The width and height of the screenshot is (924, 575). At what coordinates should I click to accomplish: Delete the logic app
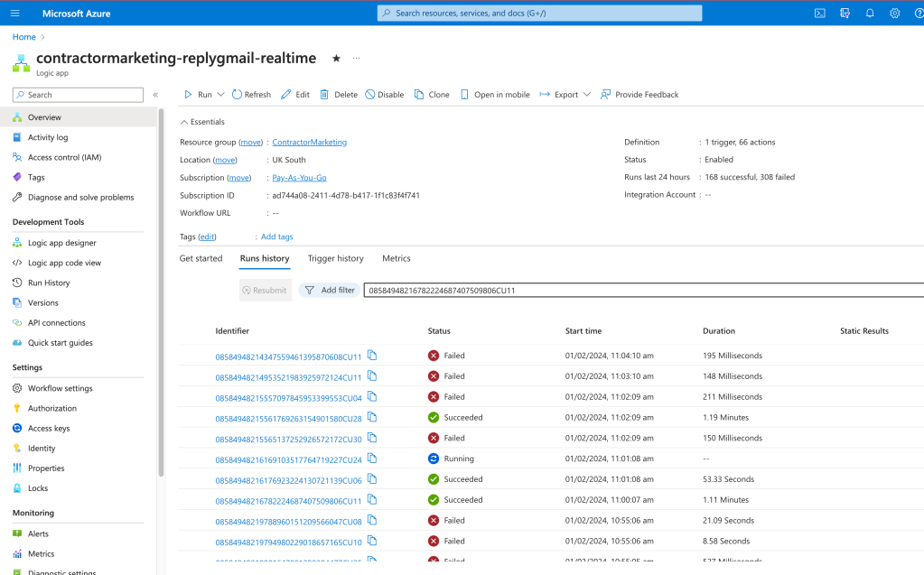coord(339,94)
